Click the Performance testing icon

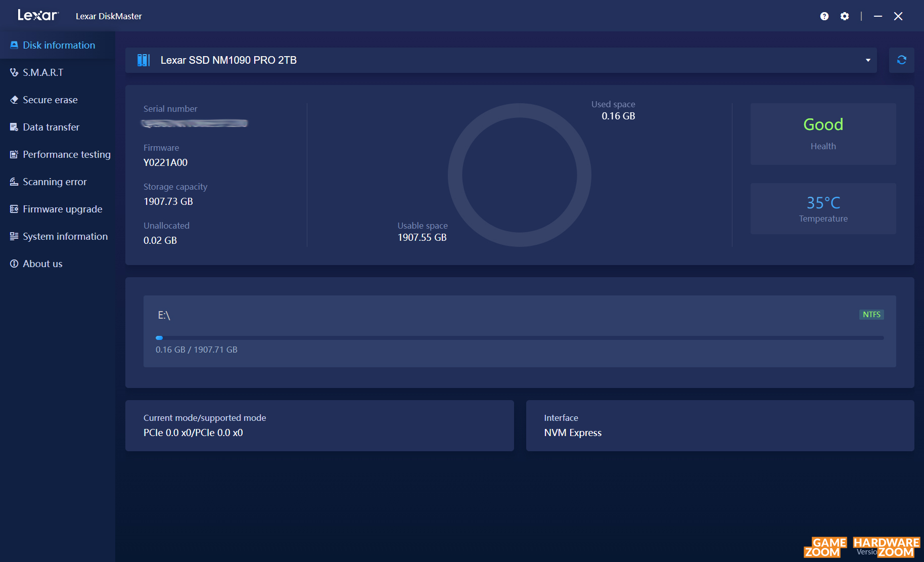tap(14, 154)
